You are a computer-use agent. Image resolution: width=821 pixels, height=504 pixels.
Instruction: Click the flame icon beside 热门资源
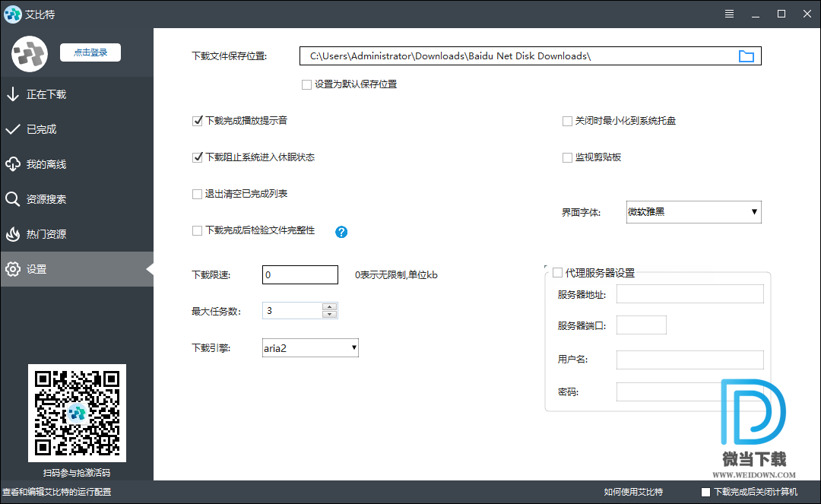13,234
